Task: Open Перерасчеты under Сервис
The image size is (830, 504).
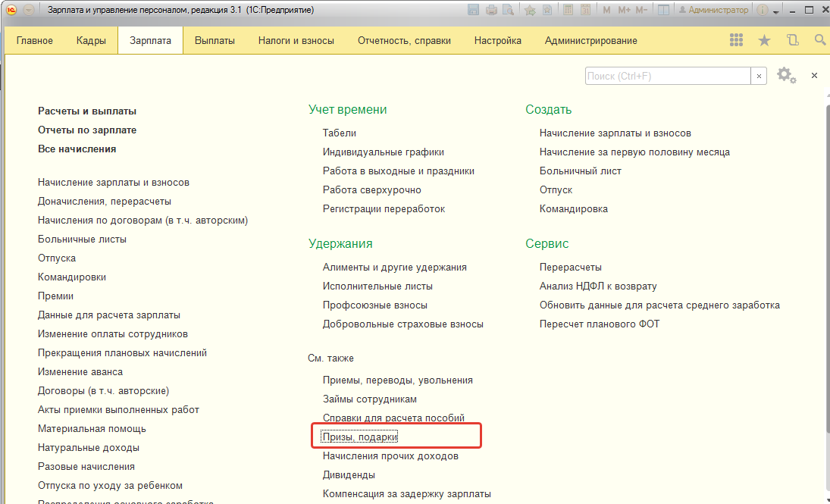Action: [x=571, y=268]
